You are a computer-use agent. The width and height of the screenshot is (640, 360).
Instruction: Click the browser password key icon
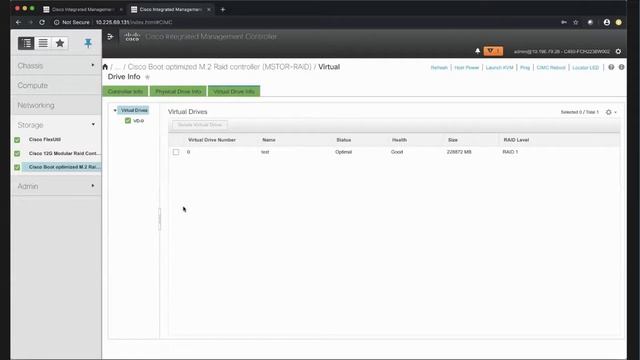point(564,22)
